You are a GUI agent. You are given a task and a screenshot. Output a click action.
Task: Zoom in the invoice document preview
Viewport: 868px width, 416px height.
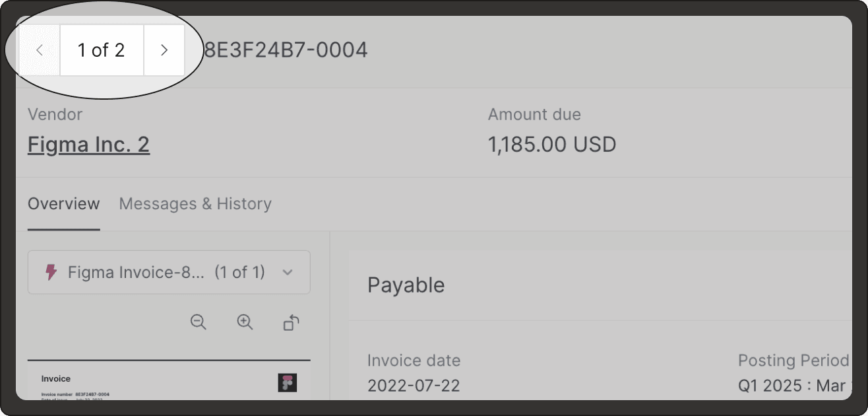click(x=245, y=322)
